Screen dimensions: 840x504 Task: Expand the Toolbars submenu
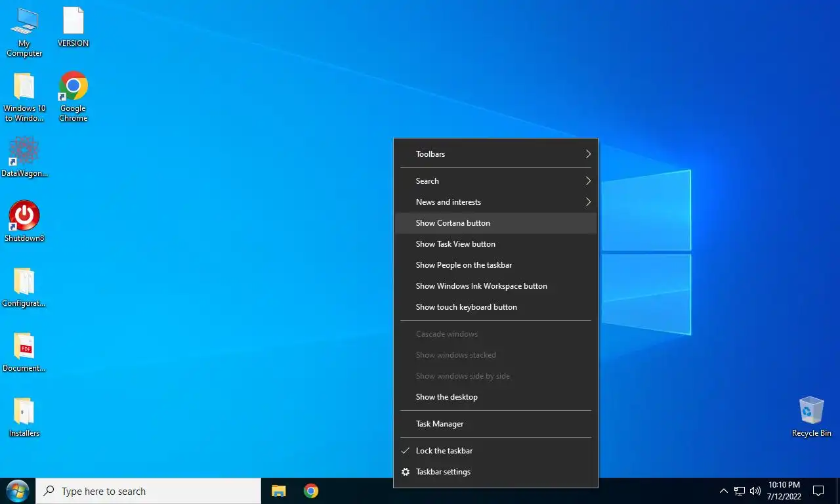pos(496,154)
